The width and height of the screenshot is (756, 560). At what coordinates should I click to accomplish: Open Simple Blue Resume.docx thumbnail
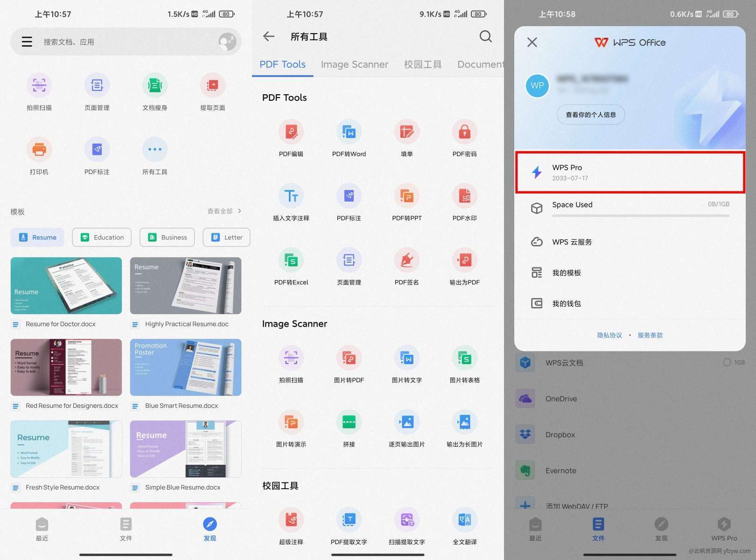[x=186, y=449]
